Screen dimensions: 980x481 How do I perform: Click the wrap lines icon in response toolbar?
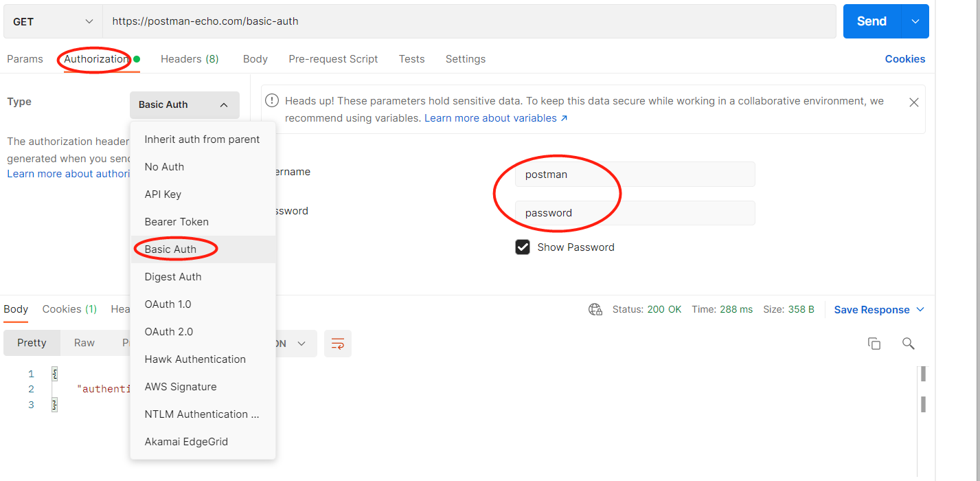pos(338,344)
